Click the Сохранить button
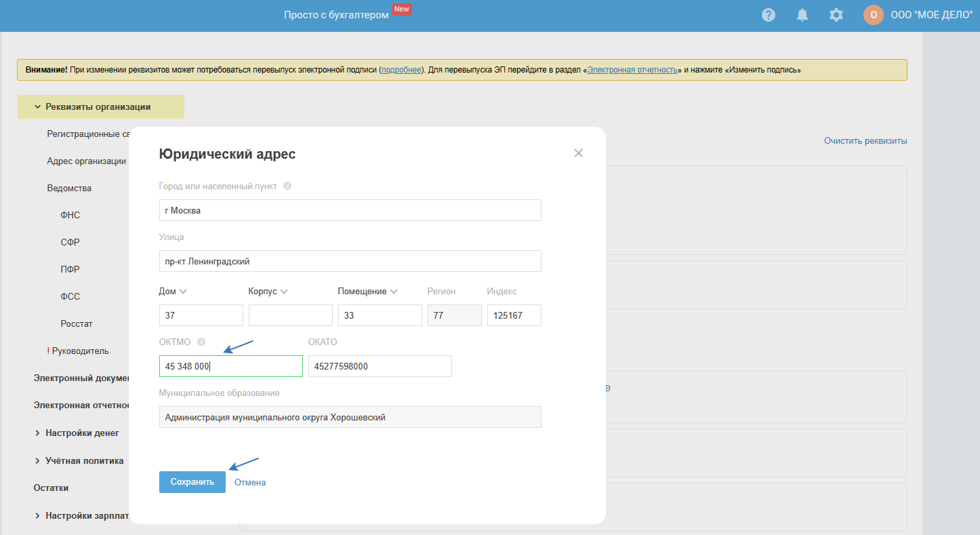The height and width of the screenshot is (535, 980). point(192,482)
